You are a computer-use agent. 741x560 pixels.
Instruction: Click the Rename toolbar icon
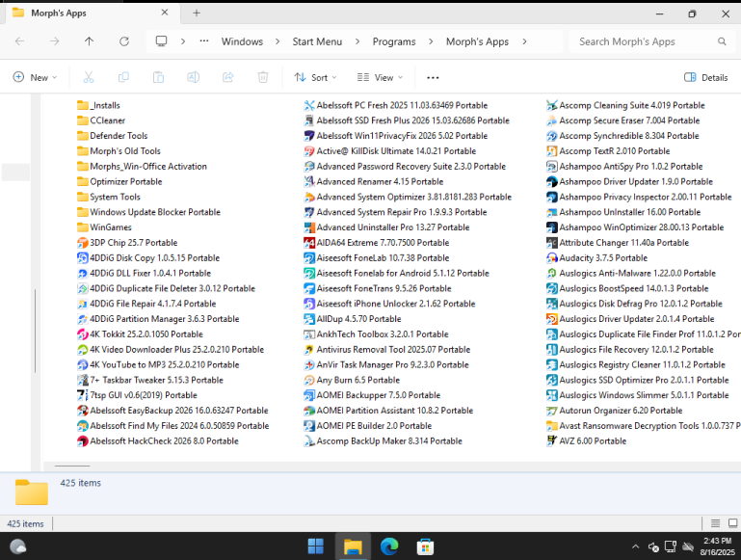point(194,77)
